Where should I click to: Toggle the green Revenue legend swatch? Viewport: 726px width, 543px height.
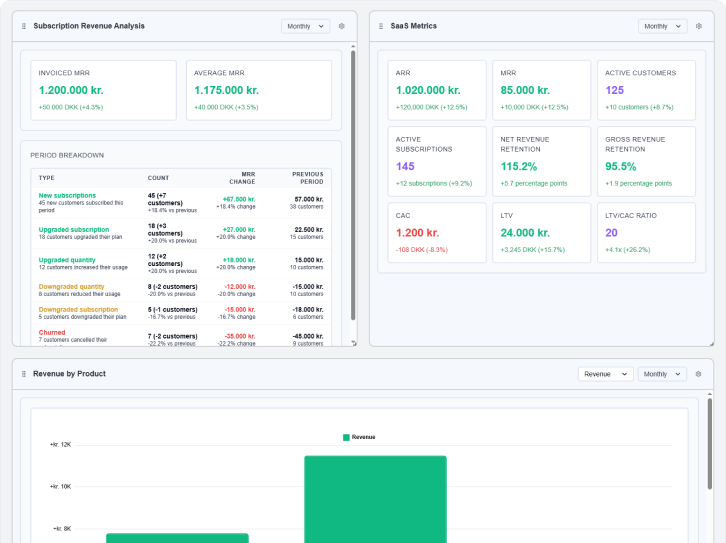pos(347,437)
